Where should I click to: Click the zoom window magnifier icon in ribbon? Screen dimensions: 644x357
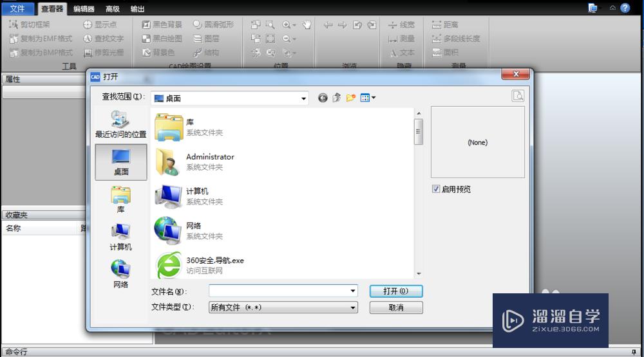point(270,24)
